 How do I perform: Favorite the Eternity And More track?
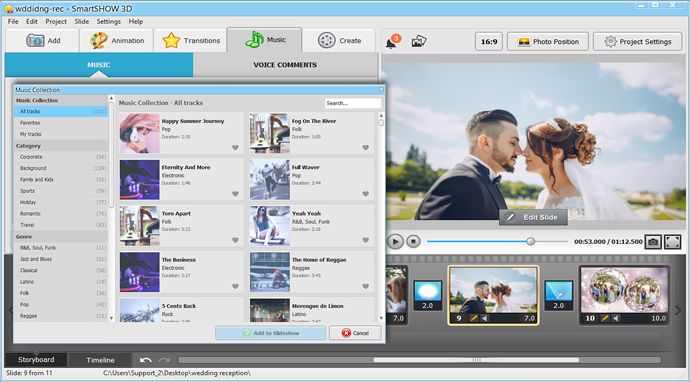[235, 194]
